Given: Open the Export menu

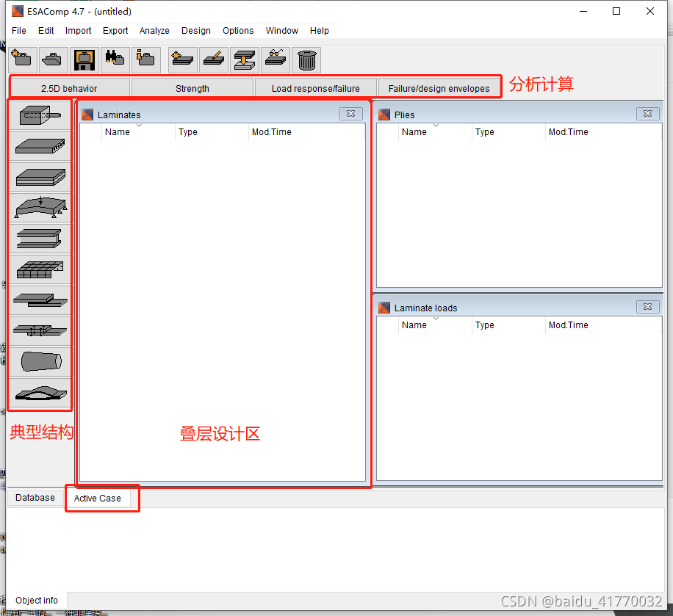Looking at the screenshot, I should (x=115, y=30).
